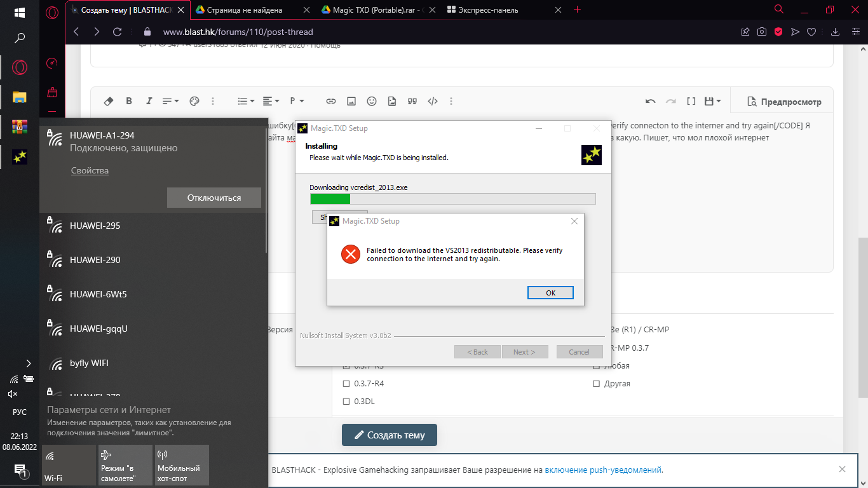
Task: Insert a link with the chain icon
Action: [x=330, y=101]
